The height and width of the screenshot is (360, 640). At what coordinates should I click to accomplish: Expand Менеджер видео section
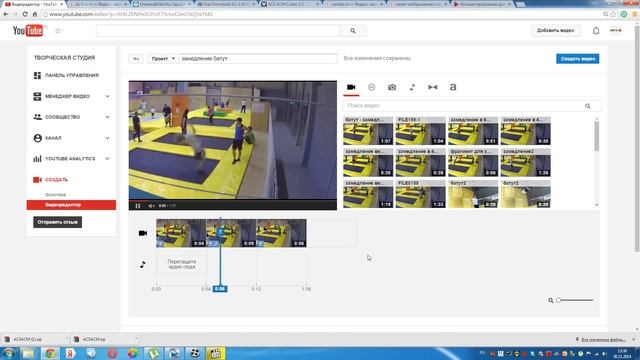[x=71, y=96]
